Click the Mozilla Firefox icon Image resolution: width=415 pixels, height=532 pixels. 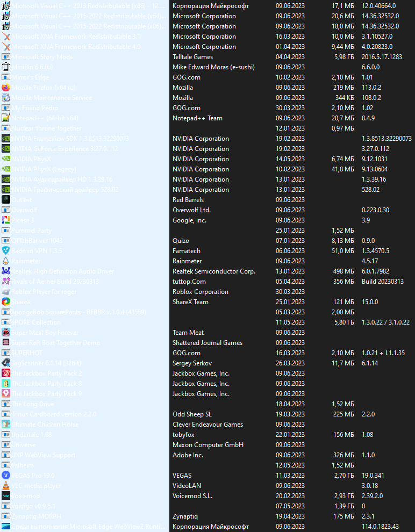6,88
